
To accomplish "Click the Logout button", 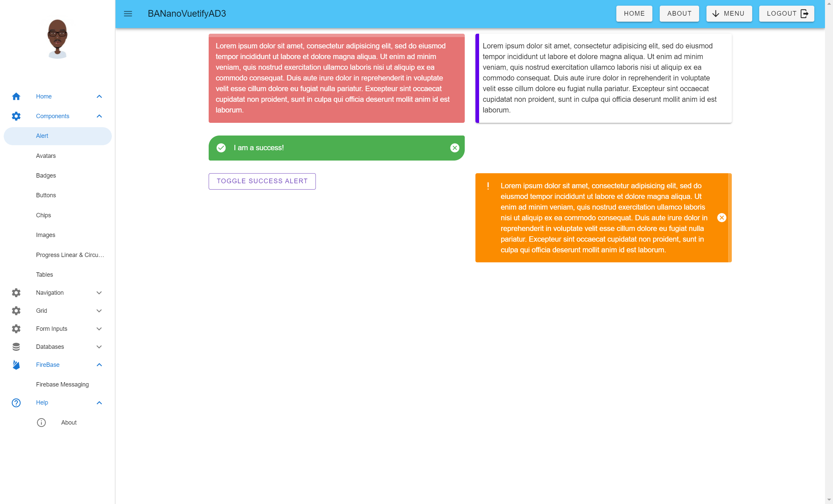I will pyautogui.click(x=786, y=14).
